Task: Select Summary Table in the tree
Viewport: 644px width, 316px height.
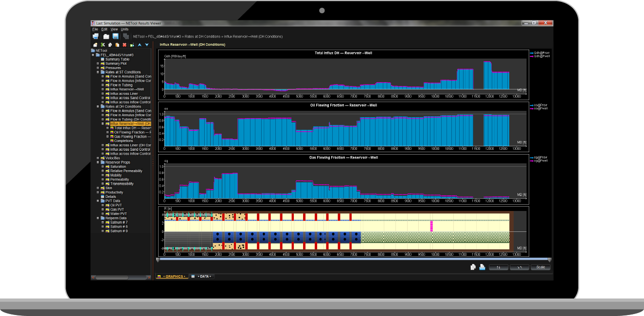Action: pyautogui.click(x=117, y=59)
